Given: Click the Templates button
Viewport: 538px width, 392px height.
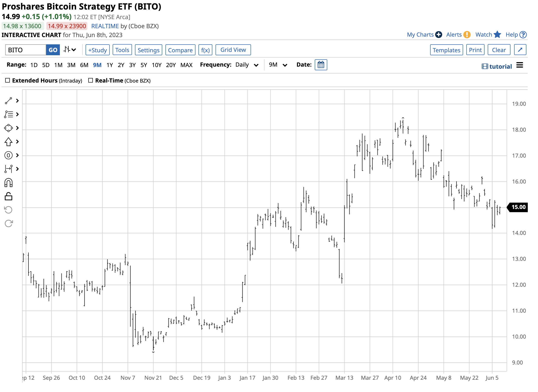Looking at the screenshot, I should (446, 50).
